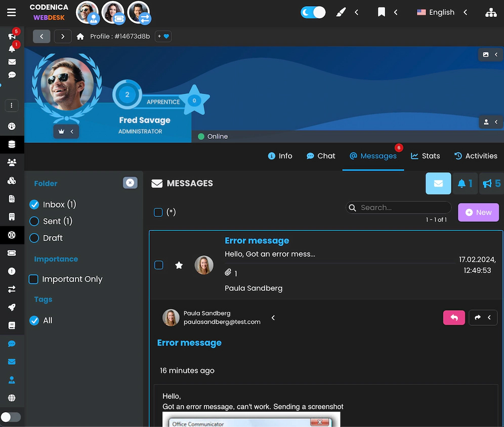
Task: Star the Error message email
Action: pos(179,265)
